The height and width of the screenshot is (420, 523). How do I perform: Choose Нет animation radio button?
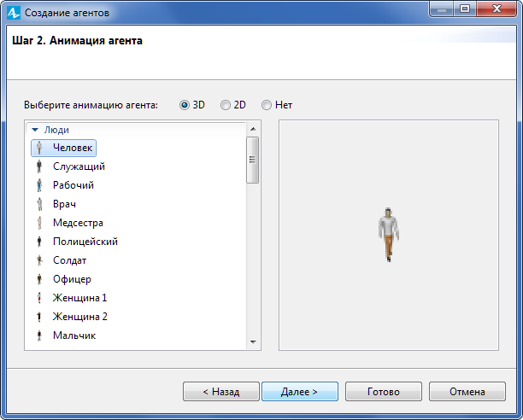(x=267, y=105)
